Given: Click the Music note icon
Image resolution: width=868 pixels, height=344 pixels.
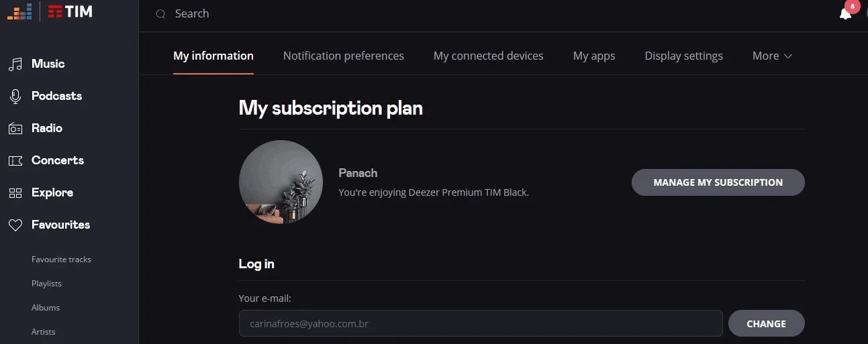Looking at the screenshot, I should 15,64.
